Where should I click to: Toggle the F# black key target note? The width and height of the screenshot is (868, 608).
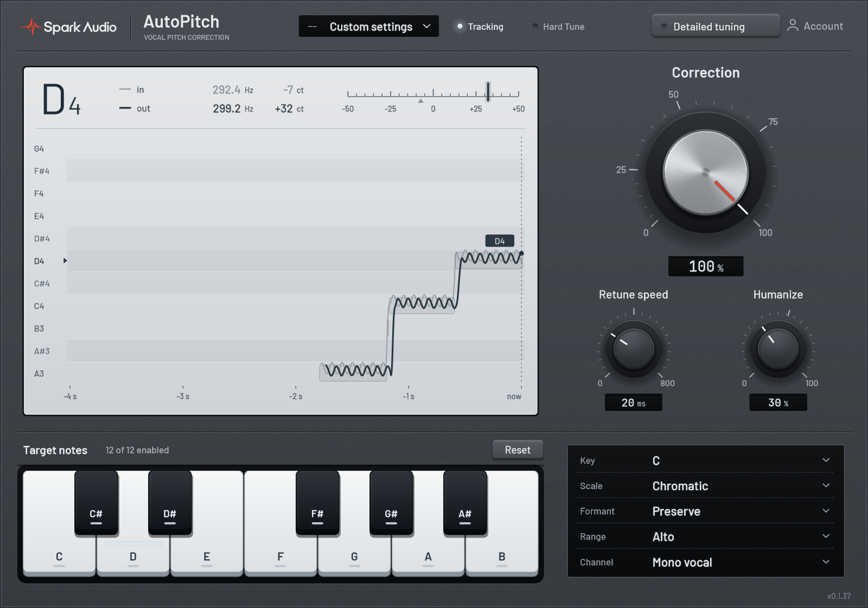[317, 503]
